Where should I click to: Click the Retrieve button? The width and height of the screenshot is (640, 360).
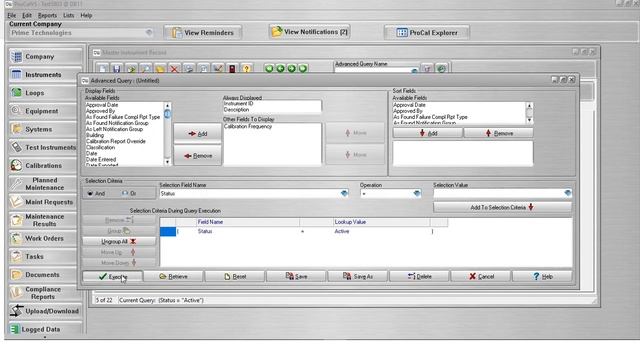(173, 276)
